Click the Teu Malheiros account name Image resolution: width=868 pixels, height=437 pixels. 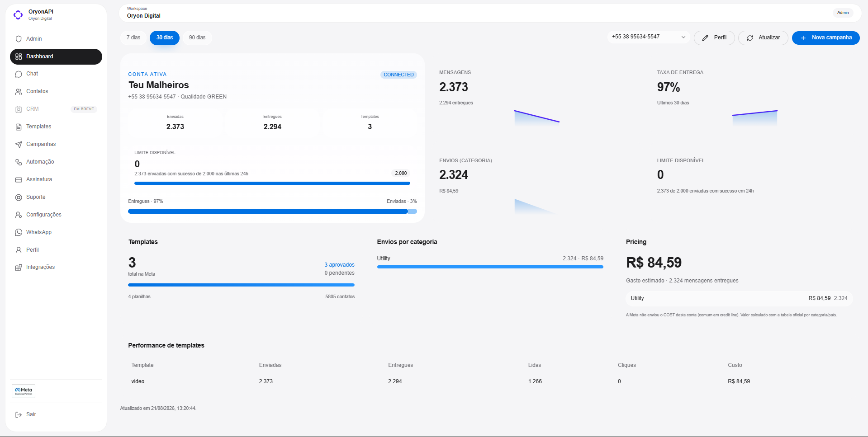point(159,85)
